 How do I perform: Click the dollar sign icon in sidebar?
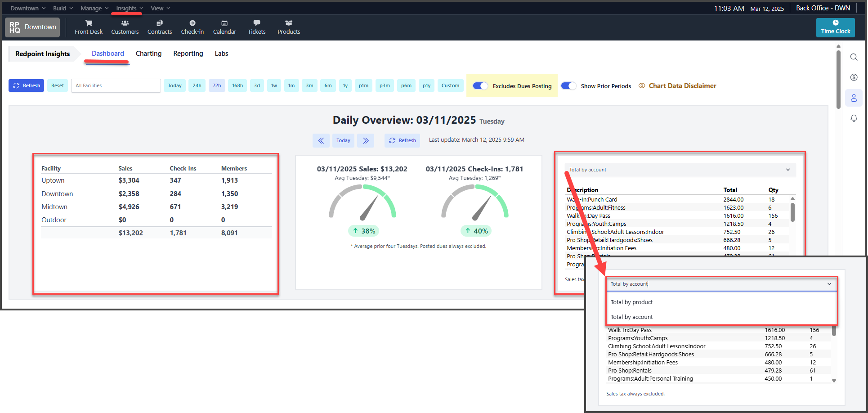[x=854, y=77]
